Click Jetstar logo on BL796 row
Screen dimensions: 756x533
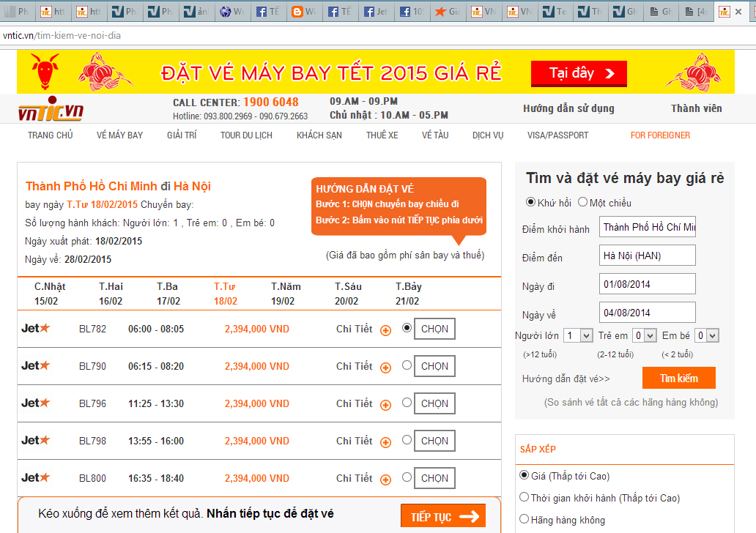click(36, 403)
